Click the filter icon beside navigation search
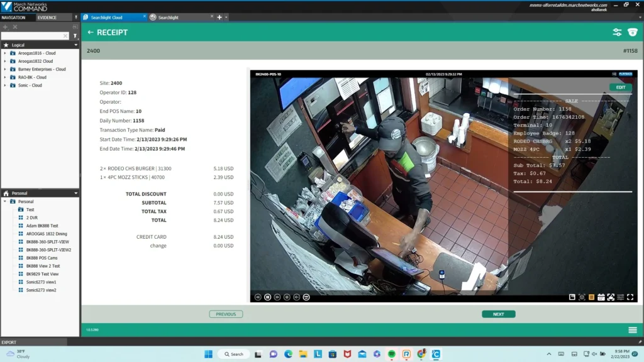This screenshot has height=362, width=644. point(75,36)
